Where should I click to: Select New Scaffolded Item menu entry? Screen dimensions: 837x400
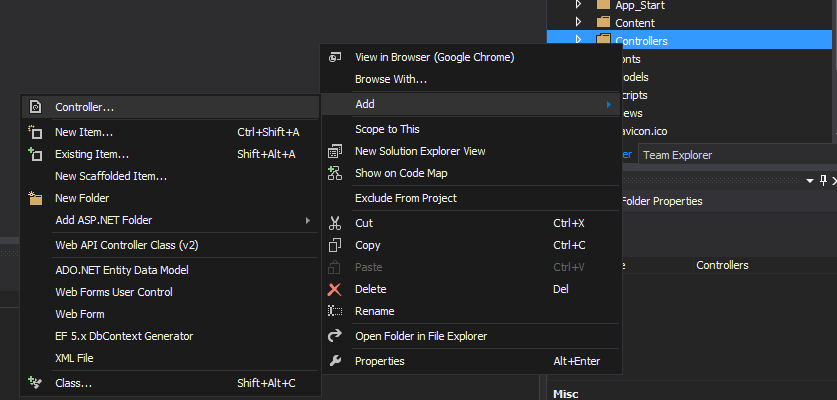point(111,176)
